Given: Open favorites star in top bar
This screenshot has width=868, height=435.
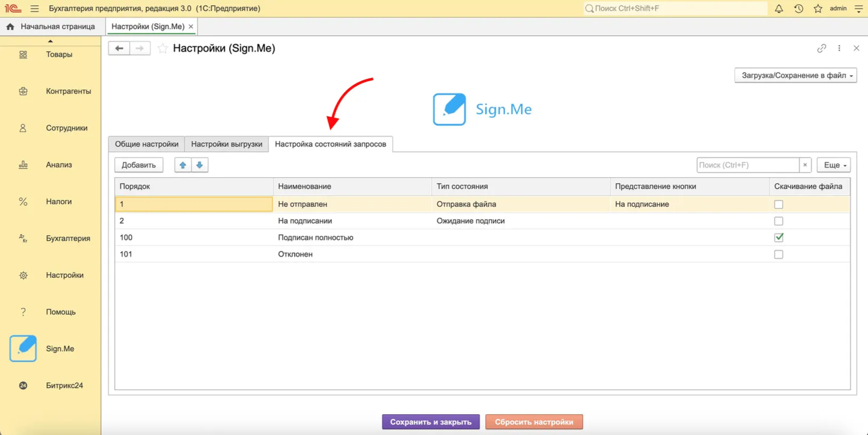Looking at the screenshot, I should pyautogui.click(x=818, y=9).
